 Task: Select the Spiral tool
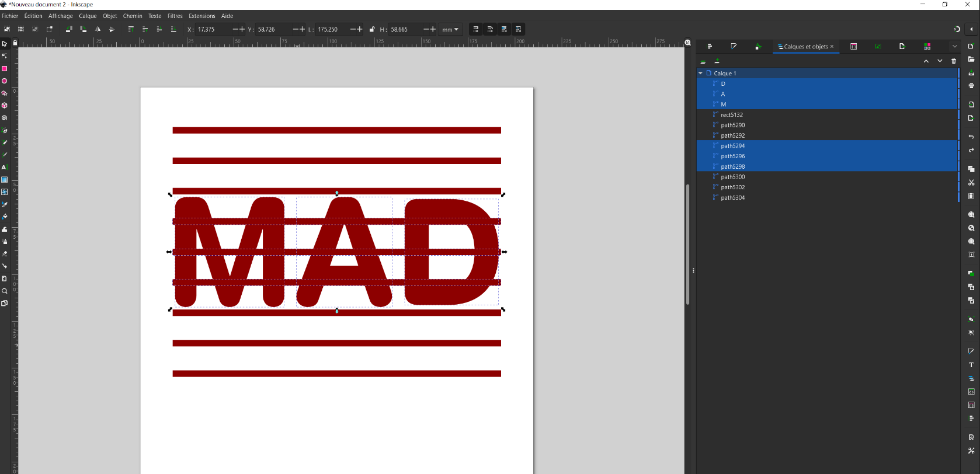tap(4, 118)
